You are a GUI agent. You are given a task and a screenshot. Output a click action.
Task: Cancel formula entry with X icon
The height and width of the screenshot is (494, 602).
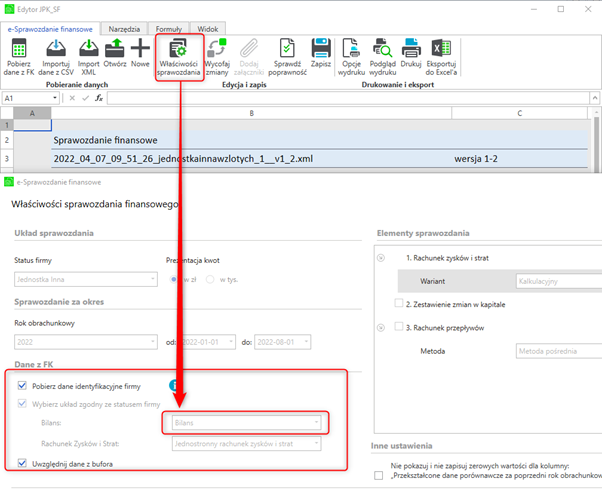[x=72, y=98]
